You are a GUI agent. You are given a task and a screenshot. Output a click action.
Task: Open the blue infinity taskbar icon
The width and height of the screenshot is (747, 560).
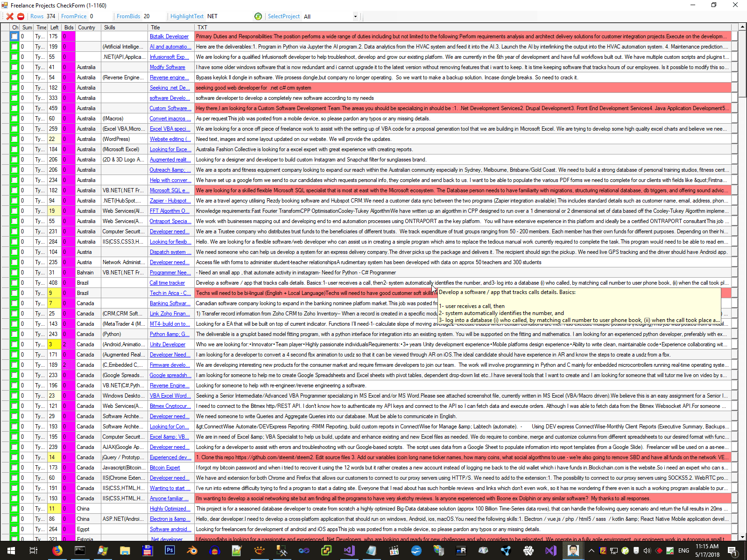(x=304, y=551)
